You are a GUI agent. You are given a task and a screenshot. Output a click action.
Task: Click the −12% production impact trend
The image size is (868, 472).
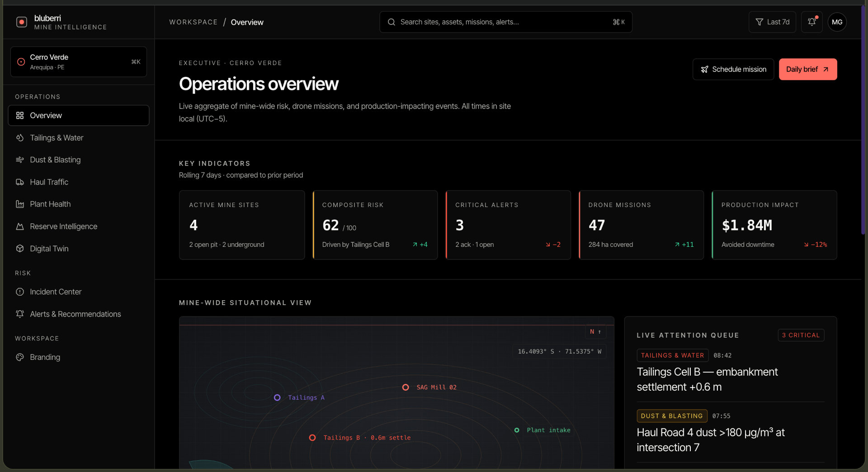815,245
